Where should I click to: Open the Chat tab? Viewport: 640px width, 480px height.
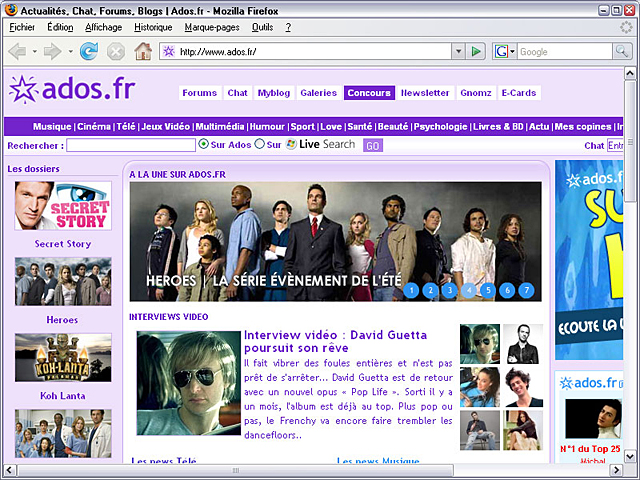(x=238, y=93)
